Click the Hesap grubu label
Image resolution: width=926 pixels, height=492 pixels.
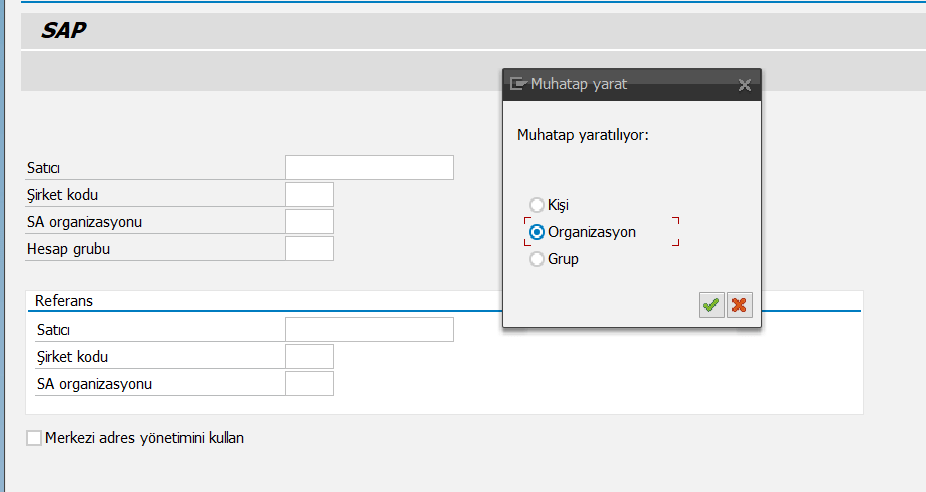pos(68,249)
